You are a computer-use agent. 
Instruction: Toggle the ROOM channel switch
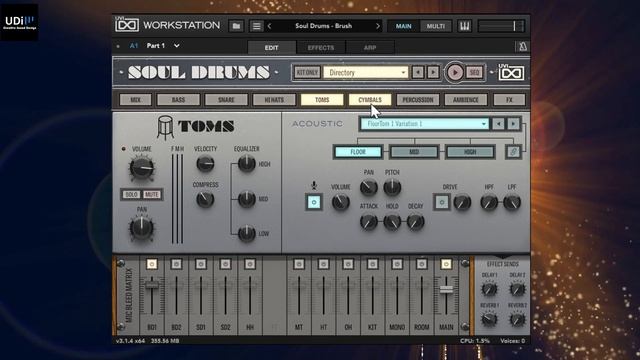click(422, 264)
